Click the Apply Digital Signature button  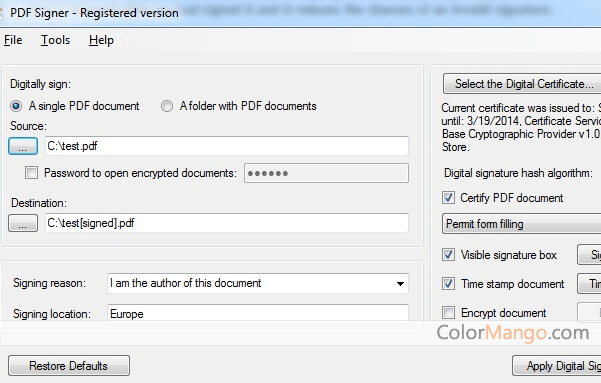tap(557, 366)
